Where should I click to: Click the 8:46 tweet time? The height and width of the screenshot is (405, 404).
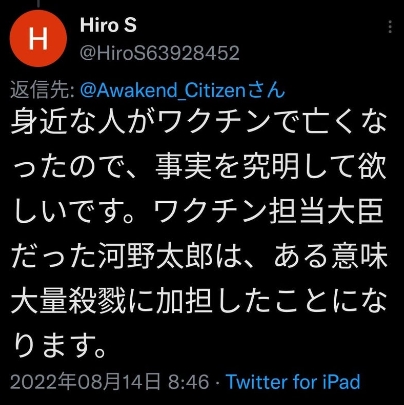point(189,382)
